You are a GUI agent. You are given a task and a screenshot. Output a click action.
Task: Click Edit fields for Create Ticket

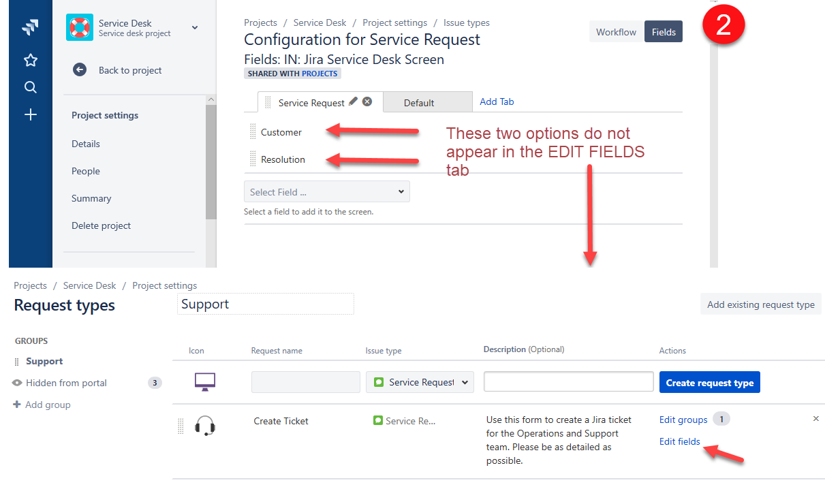680,441
